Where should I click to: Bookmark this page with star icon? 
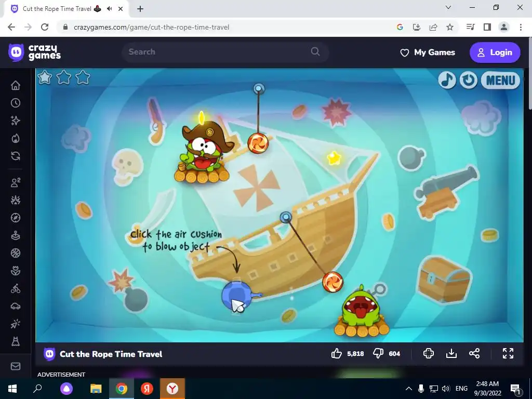click(450, 27)
